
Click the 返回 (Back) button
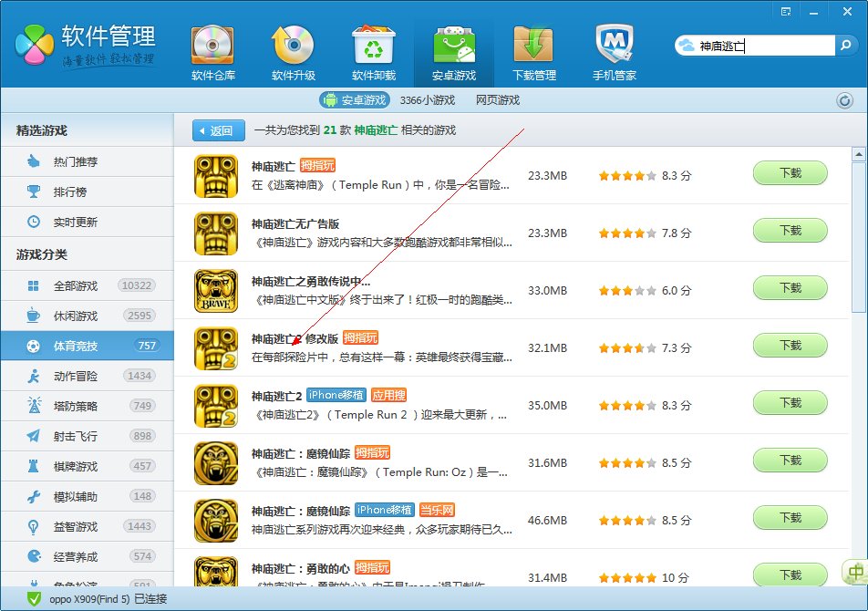(x=217, y=130)
